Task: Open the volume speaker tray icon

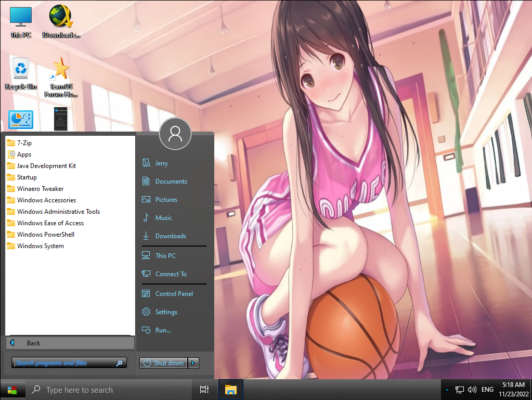Action: [x=472, y=390]
